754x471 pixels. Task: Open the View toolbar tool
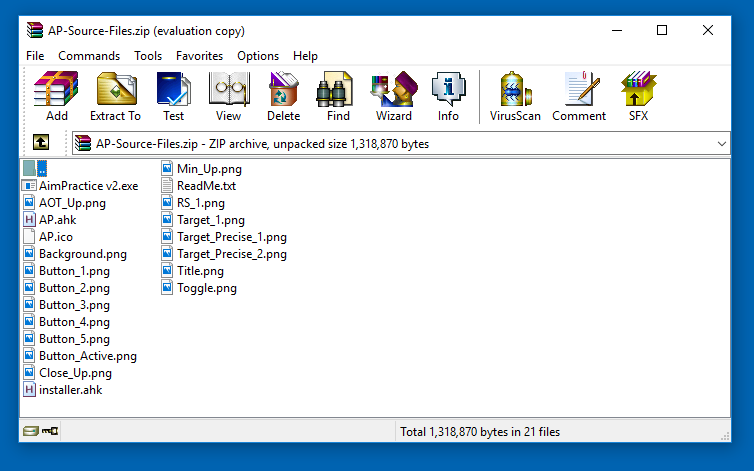click(228, 97)
